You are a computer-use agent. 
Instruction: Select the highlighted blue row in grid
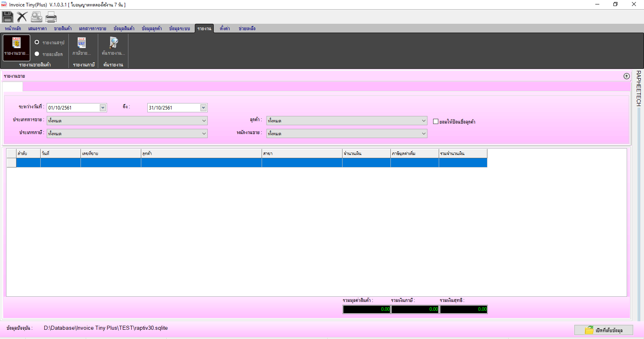click(x=247, y=163)
